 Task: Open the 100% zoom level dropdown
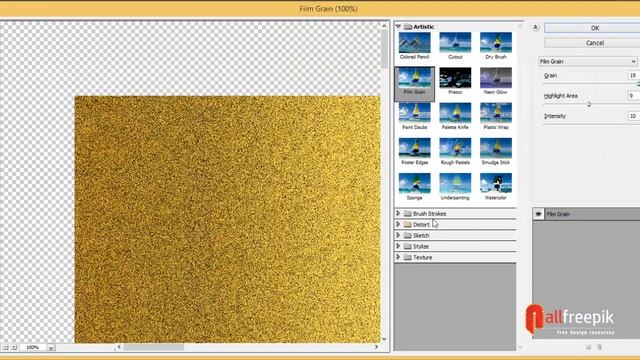[x=51, y=348]
